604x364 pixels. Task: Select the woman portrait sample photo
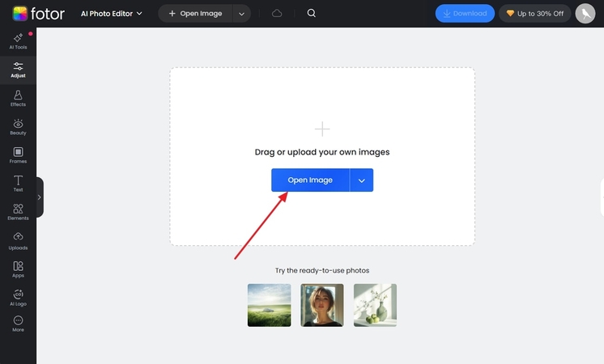click(x=322, y=305)
